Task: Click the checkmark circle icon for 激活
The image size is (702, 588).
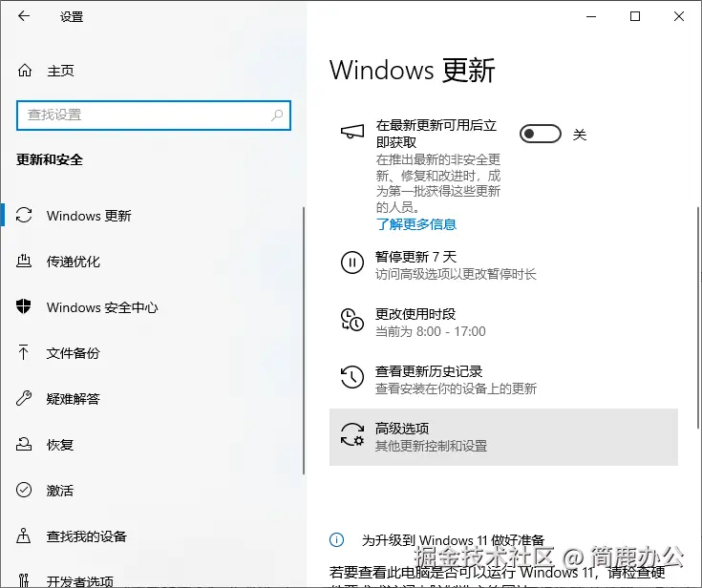Action: tap(24, 490)
